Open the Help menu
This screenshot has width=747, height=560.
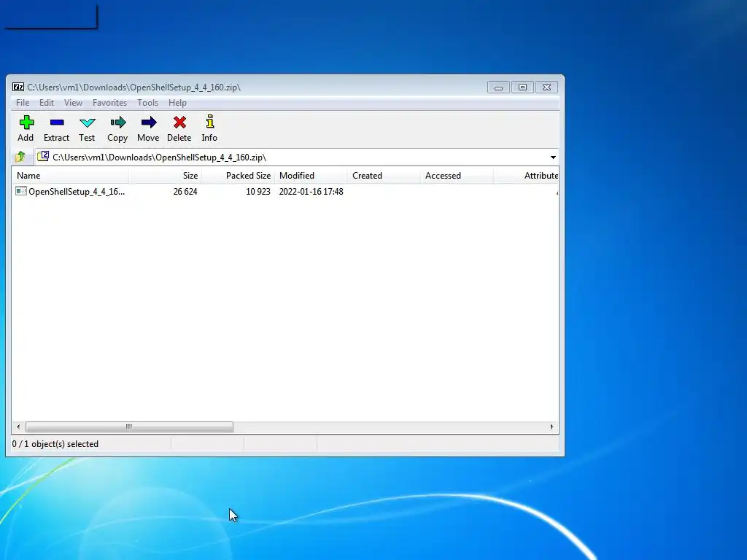[x=177, y=103]
